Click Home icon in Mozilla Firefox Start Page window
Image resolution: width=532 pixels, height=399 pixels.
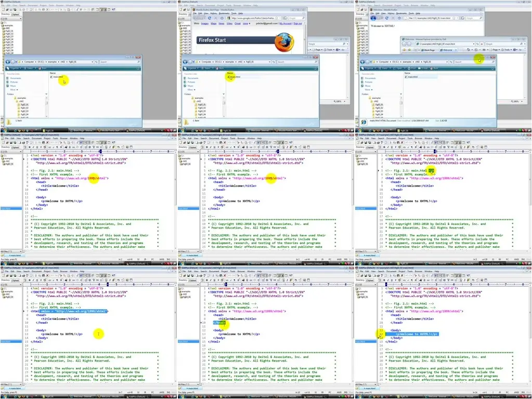tap(222, 18)
